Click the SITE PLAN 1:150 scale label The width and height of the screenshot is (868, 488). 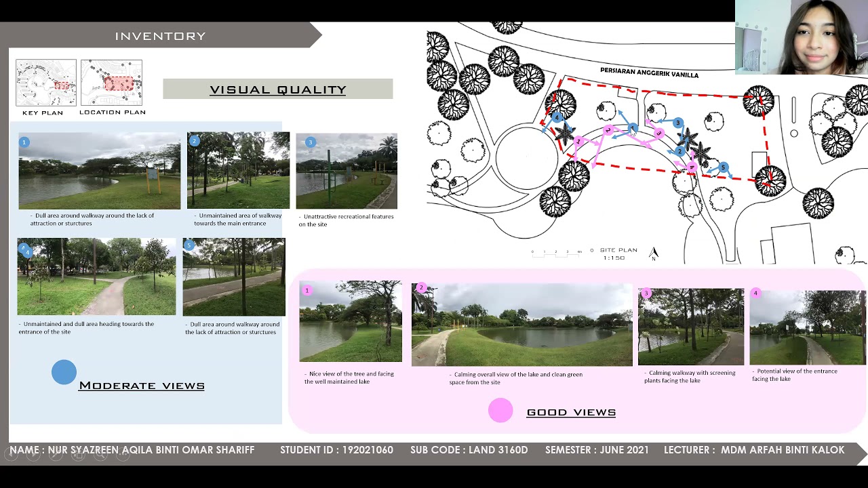618,253
